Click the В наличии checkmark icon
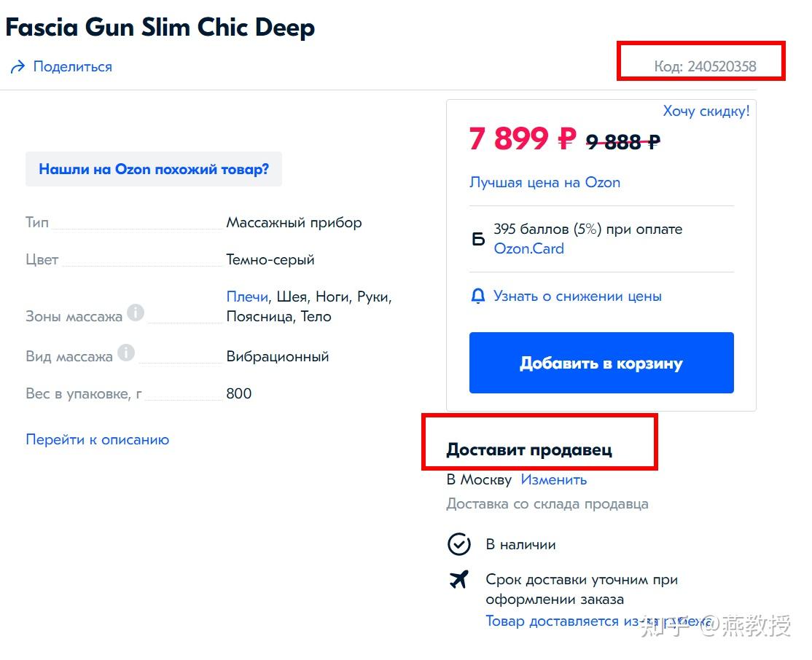 [458, 544]
